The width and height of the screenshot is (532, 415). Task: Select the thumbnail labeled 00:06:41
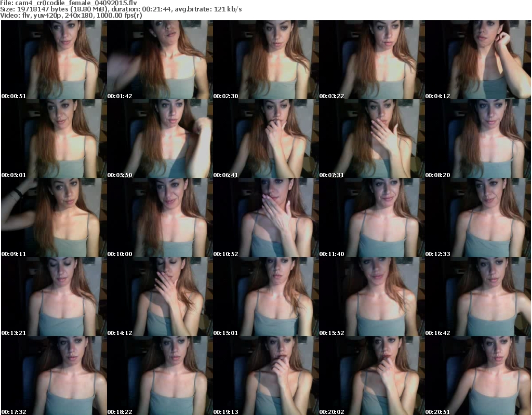(265, 139)
